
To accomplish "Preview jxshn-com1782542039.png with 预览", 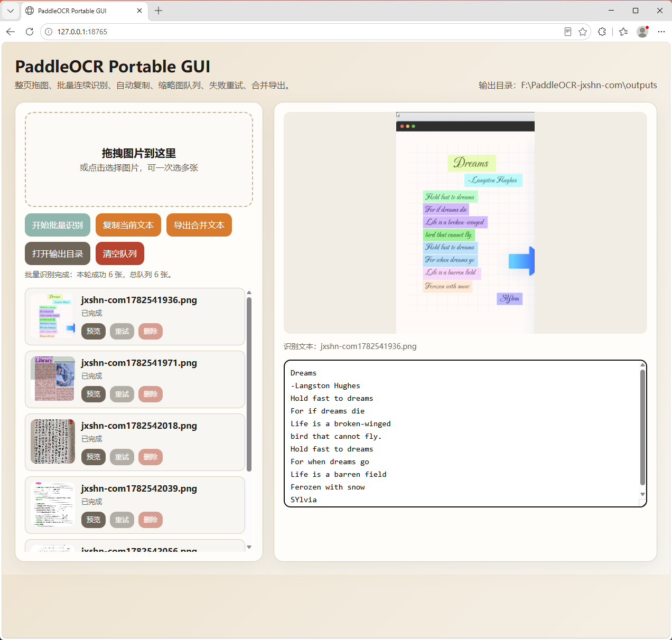I will (x=94, y=520).
